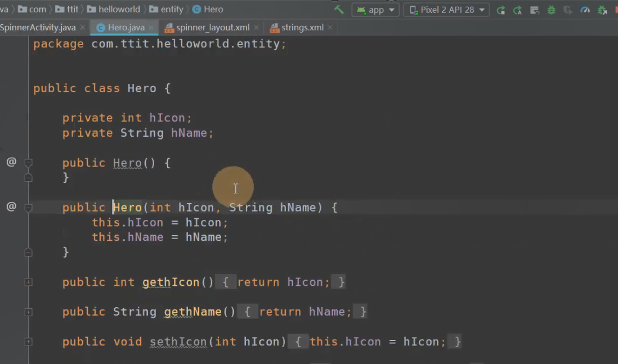Click the Make Project hammer icon
Image resolution: width=618 pixels, height=364 pixels.
[x=339, y=10]
